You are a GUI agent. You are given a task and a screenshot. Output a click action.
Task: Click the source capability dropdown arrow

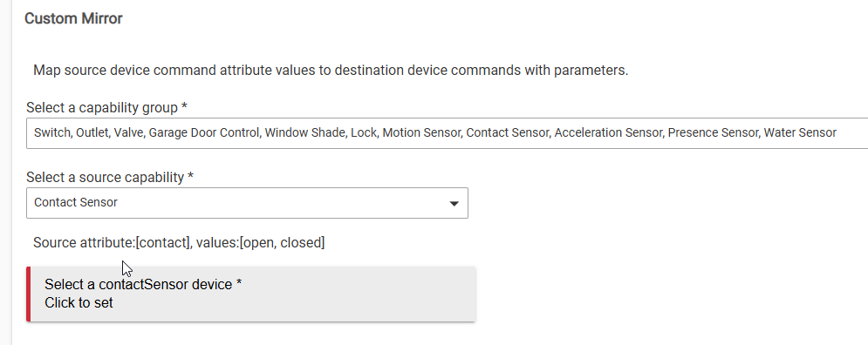[454, 204]
